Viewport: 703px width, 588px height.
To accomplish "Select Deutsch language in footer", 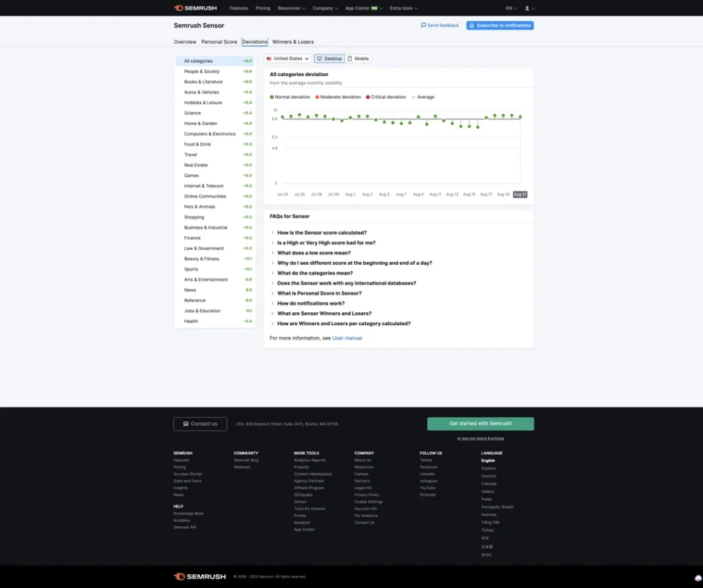I will click(x=489, y=476).
